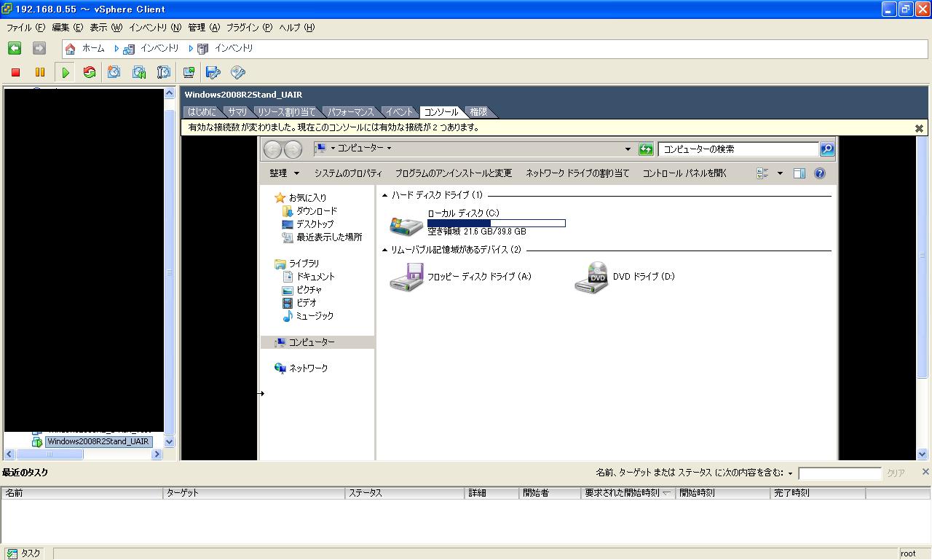Click ネットワークドライブの割り当て
The image size is (932, 560).
tap(577, 173)
